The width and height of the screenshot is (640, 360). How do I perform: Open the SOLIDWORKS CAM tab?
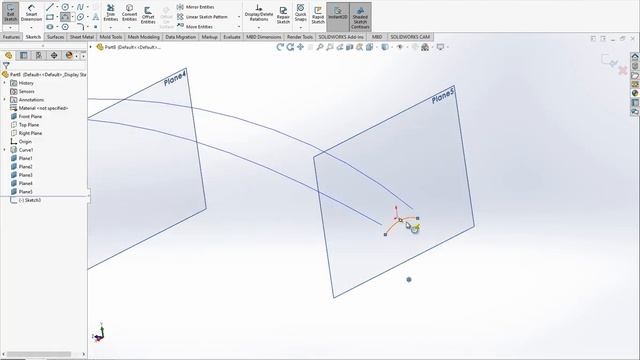pos(410,37)
